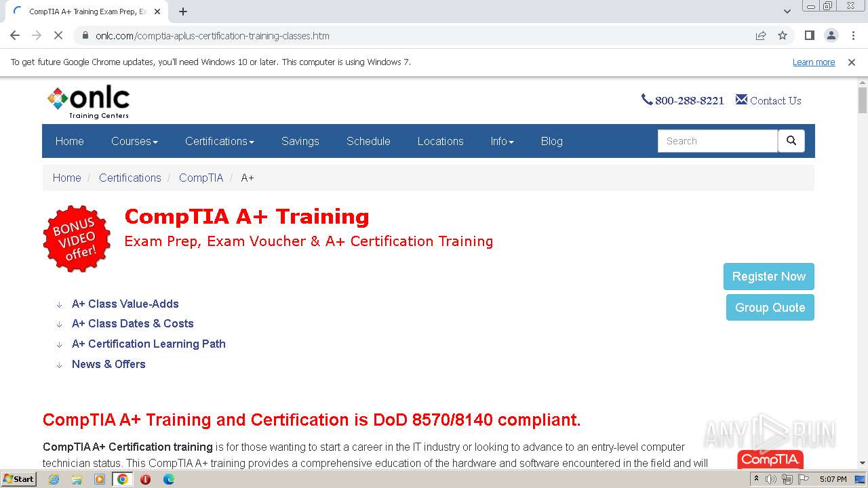Open the Savings page
Screen dimensions: 868x488
pyautogui.click(x=300, y=141)
